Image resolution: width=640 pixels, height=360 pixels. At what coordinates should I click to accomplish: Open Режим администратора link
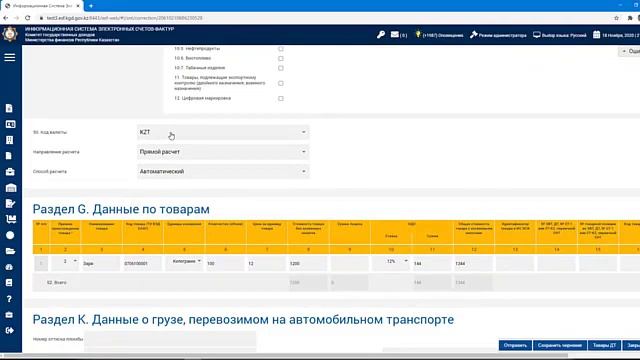click(x=502, y=36)
